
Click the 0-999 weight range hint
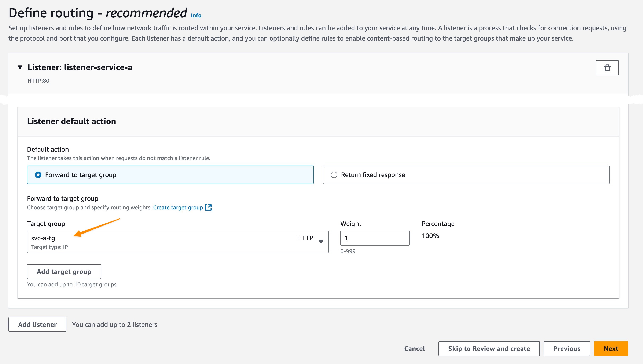point(348,251)
